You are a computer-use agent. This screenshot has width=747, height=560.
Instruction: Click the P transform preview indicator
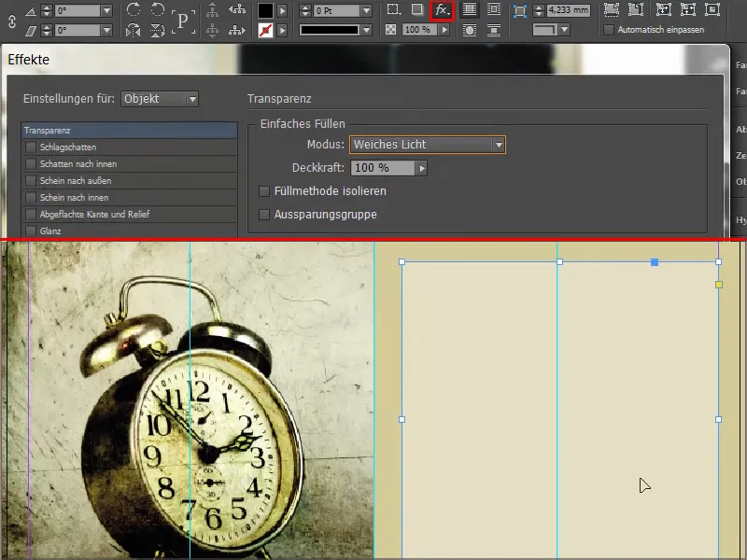[183, 21]
